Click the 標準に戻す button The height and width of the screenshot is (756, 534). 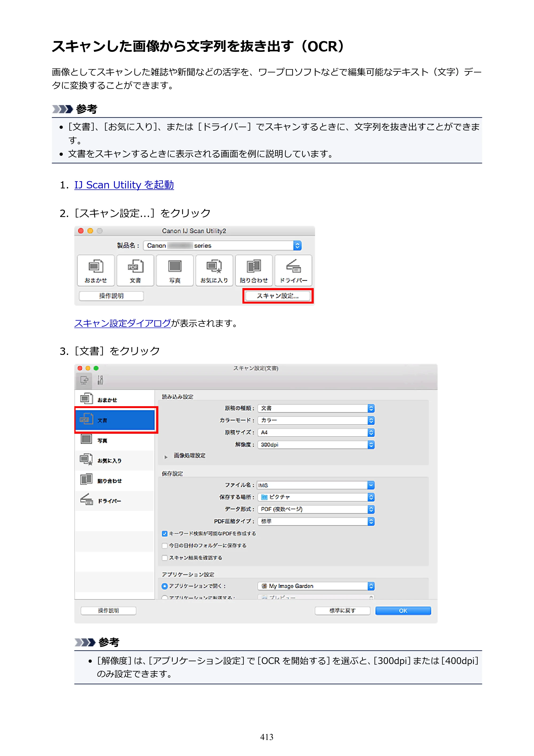click(342, 610)
